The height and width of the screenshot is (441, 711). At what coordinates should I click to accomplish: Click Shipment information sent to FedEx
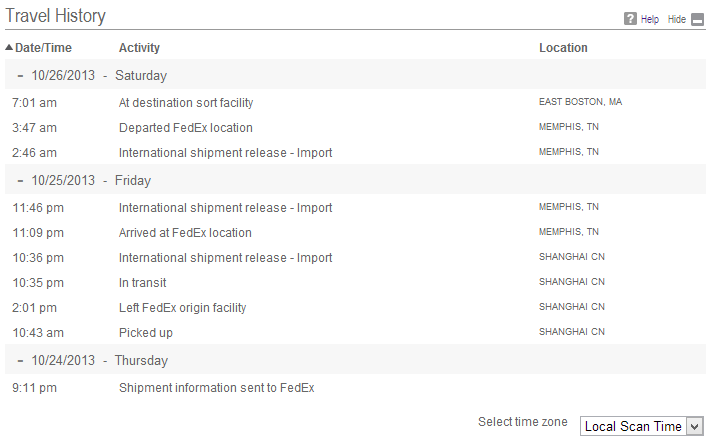pyautogui.click(x=216, y=388)
